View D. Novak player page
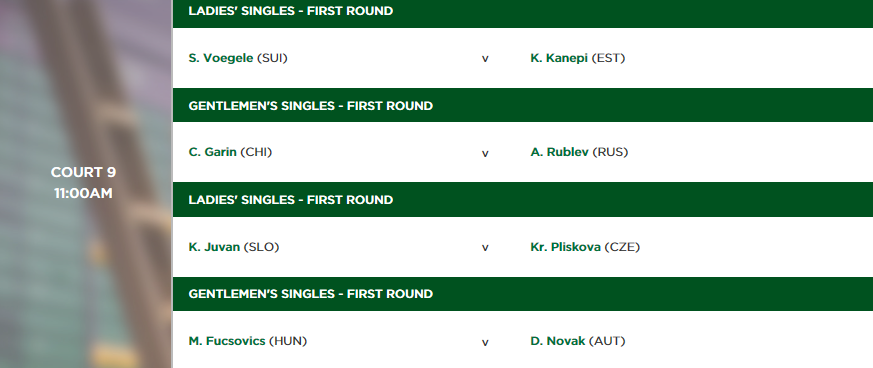873x368 pixels. [558, 341]
